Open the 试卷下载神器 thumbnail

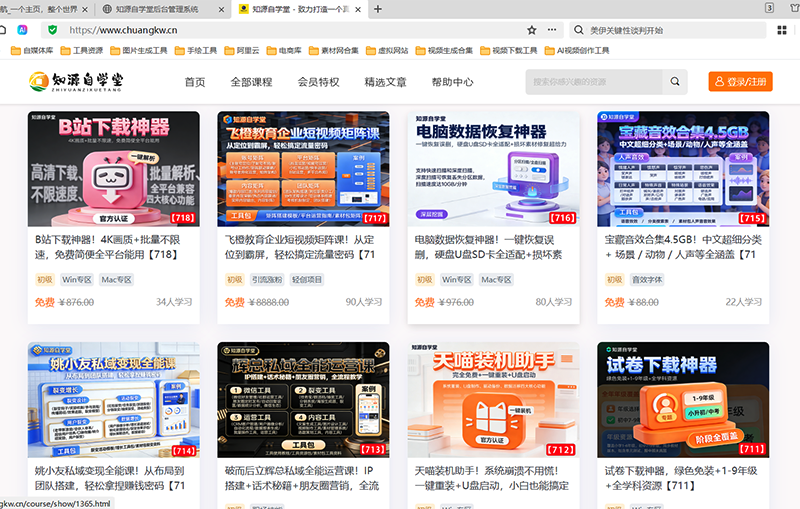coord(683,400)
